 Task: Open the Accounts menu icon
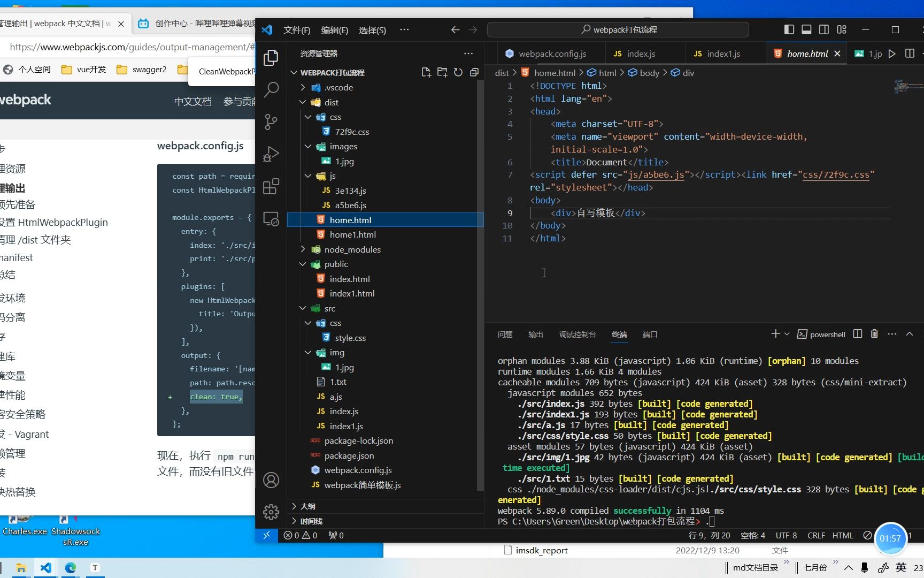(271, 480)
